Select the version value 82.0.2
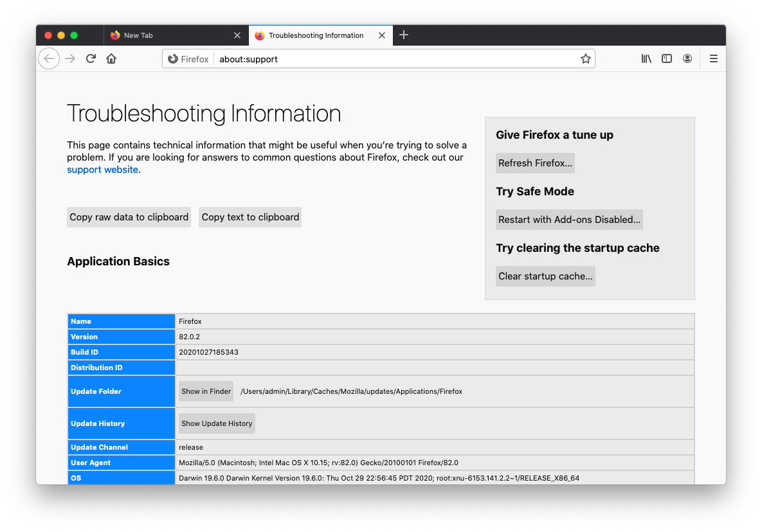The image size is (762, 532). [190, 337]
